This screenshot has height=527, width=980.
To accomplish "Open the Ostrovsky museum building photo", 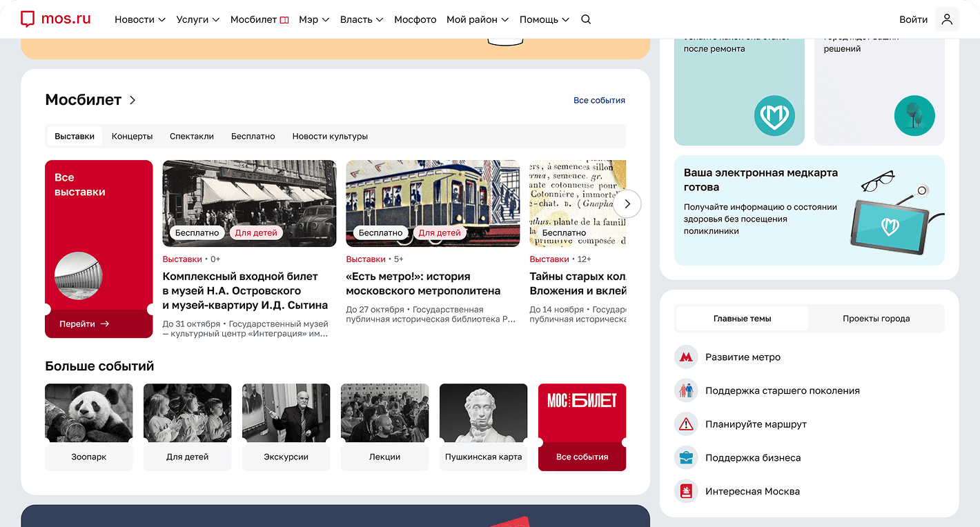I will (x=249, y=203).
